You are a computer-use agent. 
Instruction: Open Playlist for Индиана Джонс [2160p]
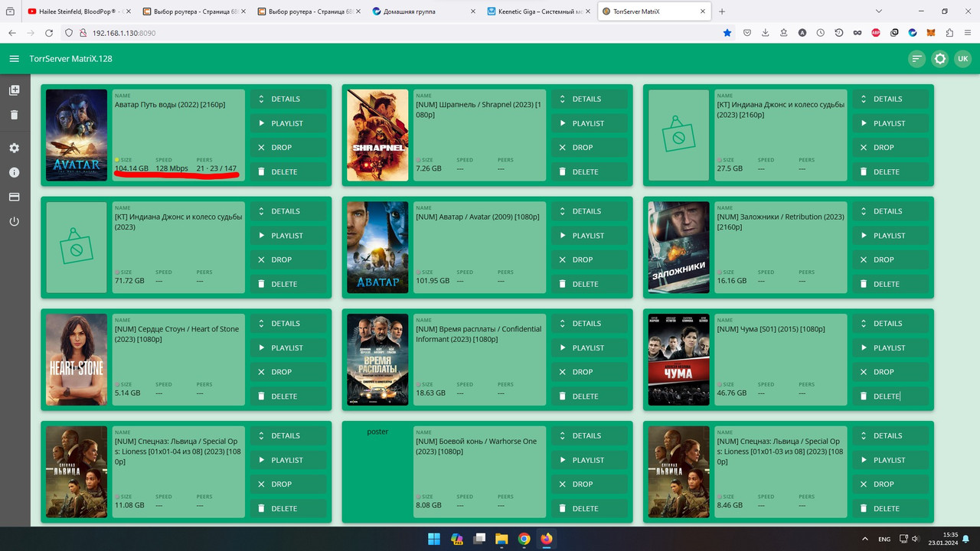[x=890, y=123]
